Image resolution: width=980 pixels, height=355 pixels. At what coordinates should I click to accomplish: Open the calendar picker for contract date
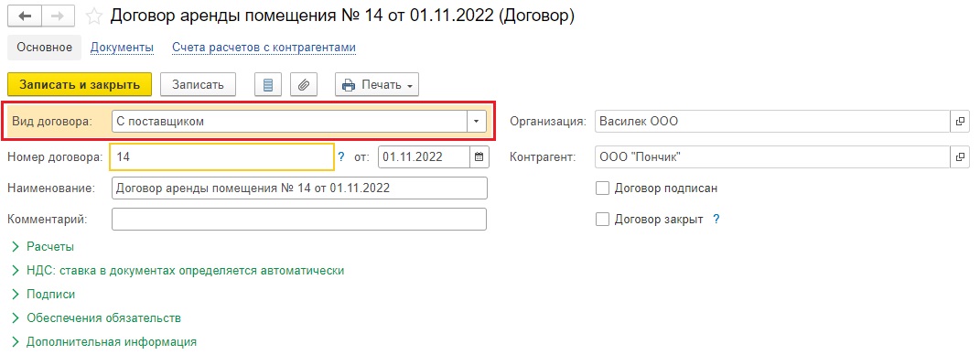(x=479, y=156)
